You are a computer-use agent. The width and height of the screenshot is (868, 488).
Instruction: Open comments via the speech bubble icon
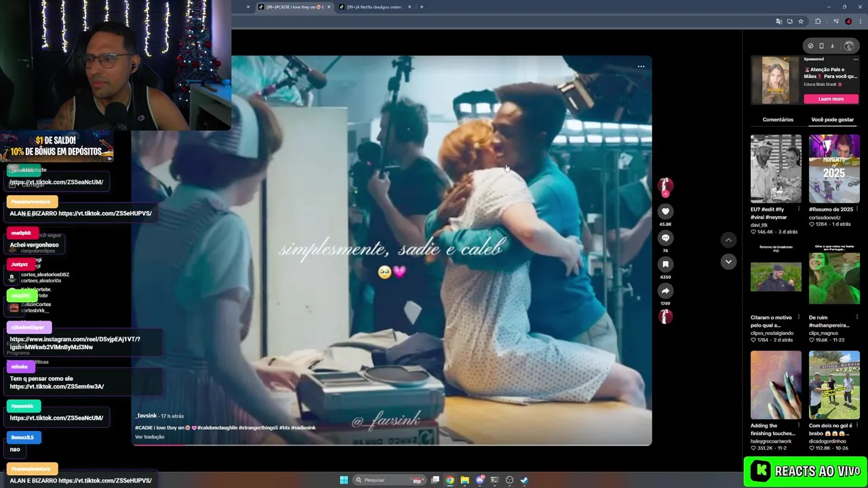pos(665,238)
